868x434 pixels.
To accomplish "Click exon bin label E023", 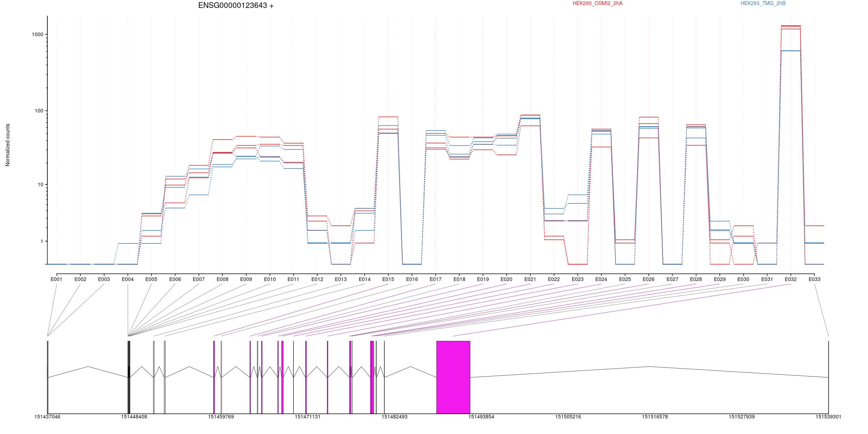I will (578, 279).
